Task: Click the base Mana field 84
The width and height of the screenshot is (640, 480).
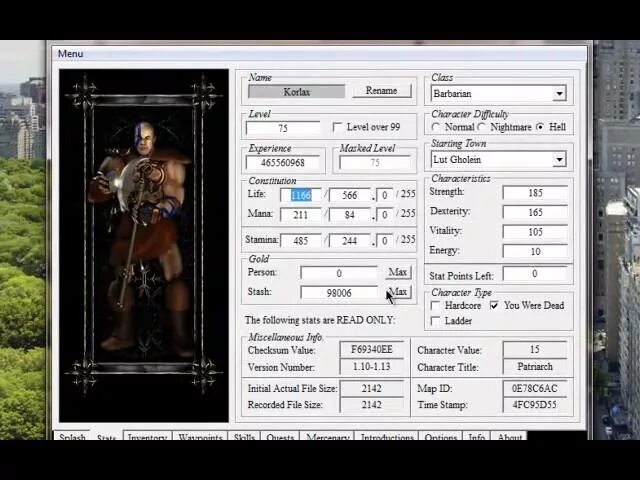Action: click(x=350, y=215)
